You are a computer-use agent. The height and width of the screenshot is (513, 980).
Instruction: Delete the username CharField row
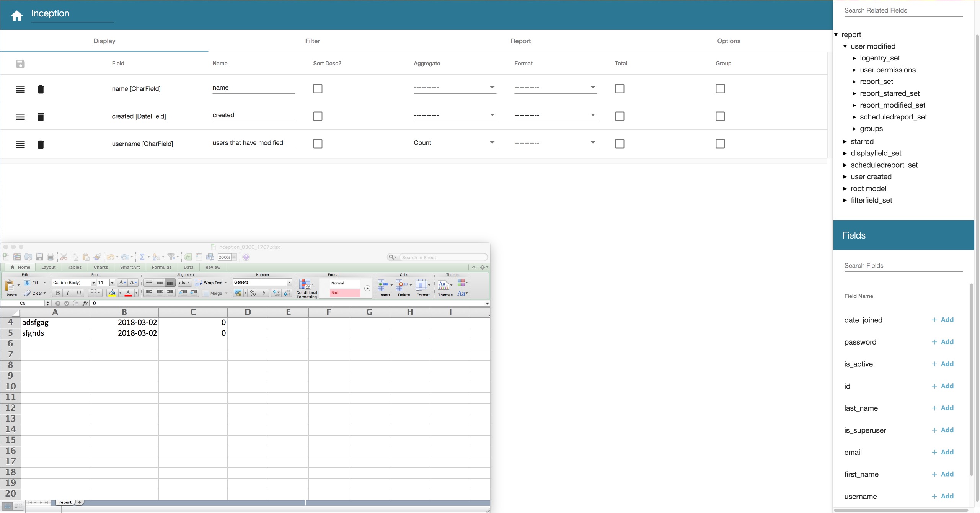click(x=41, y=144)
